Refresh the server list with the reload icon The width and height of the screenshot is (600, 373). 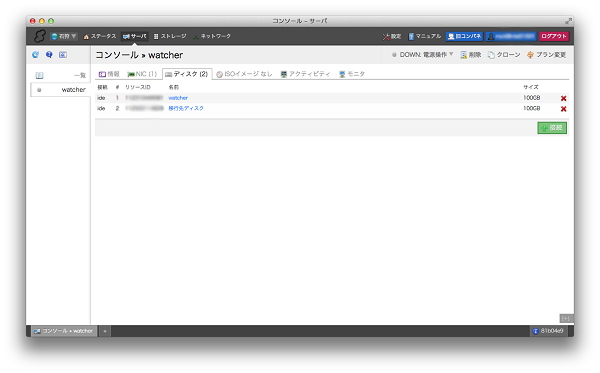(36, 55)
